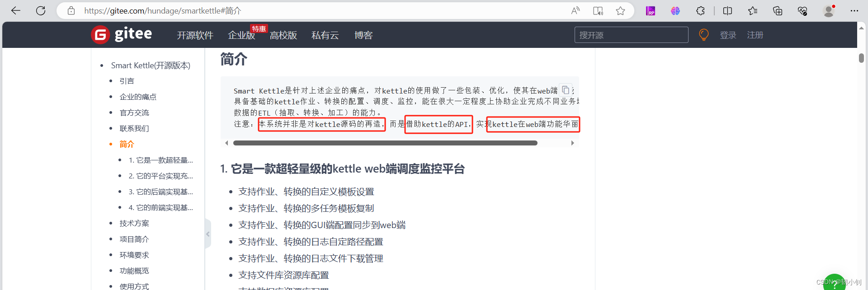868x290 pixels.
Task: Open browser essentials heart icon
Action: click(x=802, y=11)
